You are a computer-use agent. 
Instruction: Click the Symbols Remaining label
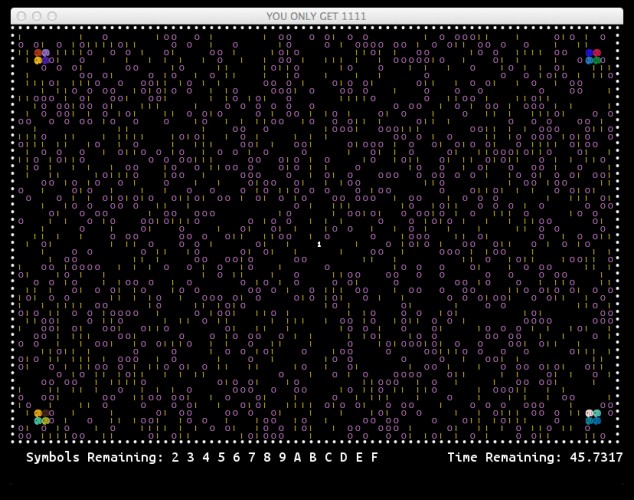point(95,458)
